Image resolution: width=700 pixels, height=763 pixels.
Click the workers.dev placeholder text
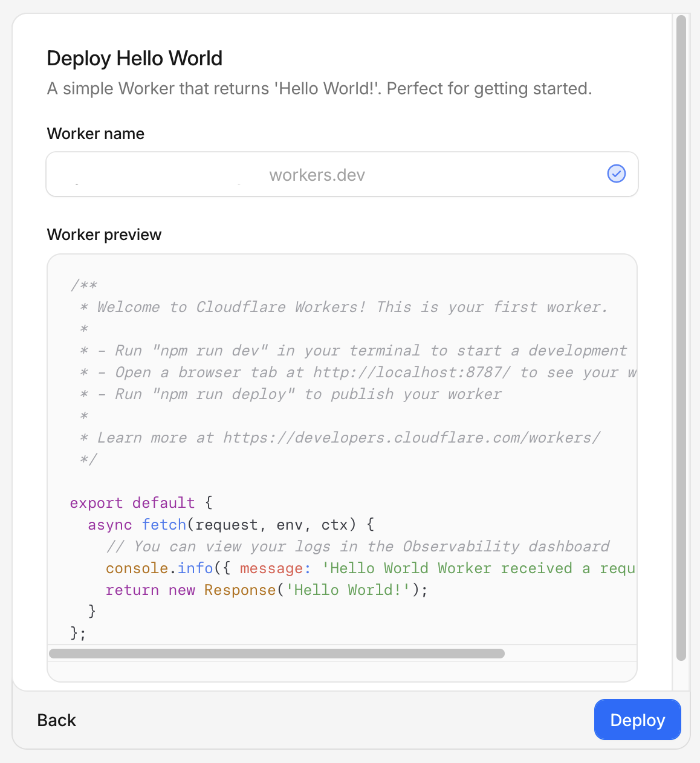click(x=317, y=175)
